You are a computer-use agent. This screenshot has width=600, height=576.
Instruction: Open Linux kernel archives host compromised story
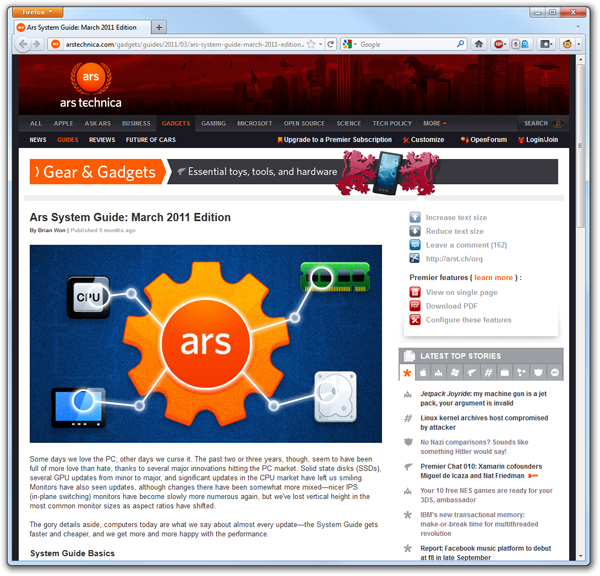[484, 423]
